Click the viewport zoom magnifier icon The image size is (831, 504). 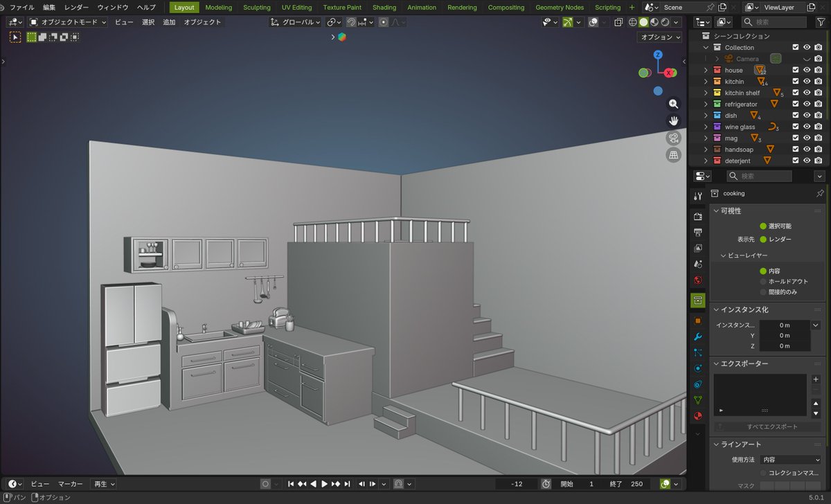click(673, 104)
